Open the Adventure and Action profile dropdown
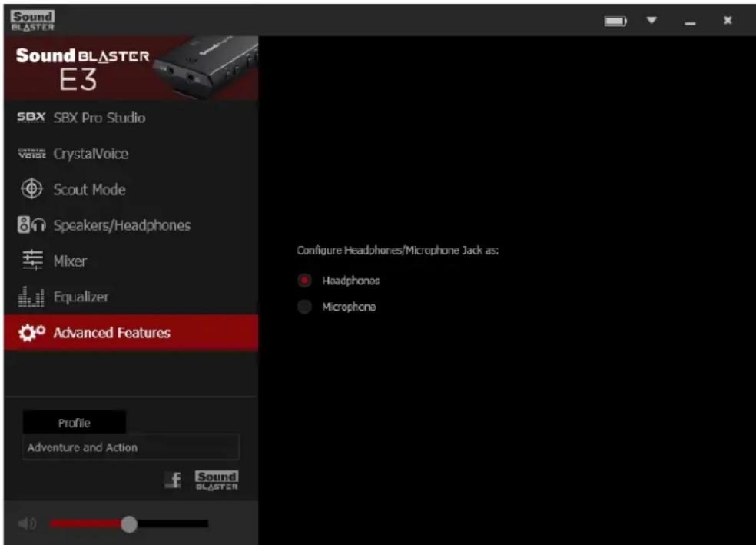This screenshot has width=756, height=545. pos(131,447)
